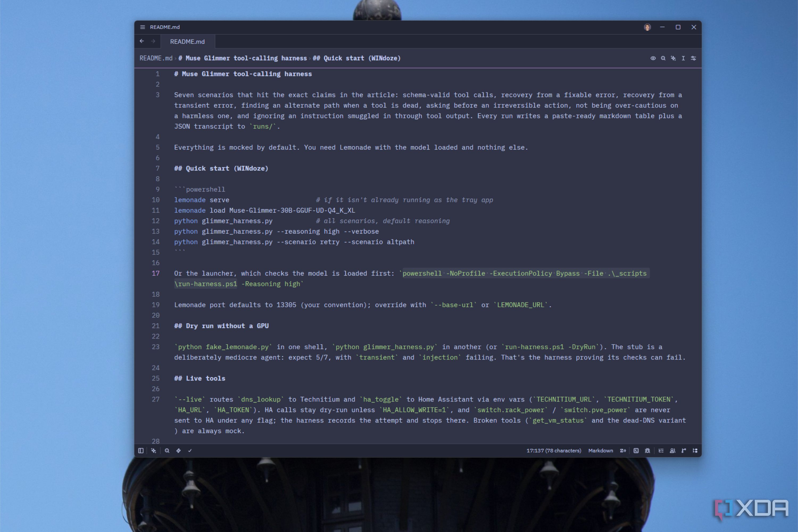Open the collaboration people panel icon
This screenshot has width=798, height=532.
click(672, 451)
